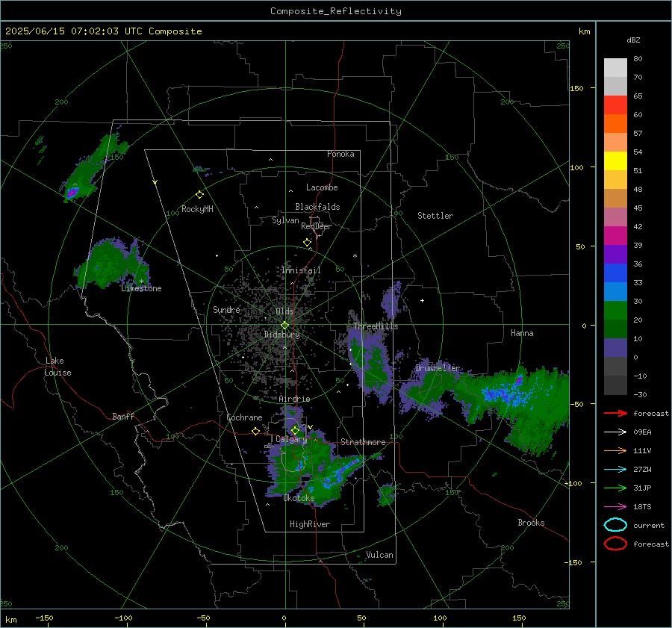This screenshot has width=672, height=628.
Task: Click the asterisk marker beside Limestone
Action: tap(141, 282)
